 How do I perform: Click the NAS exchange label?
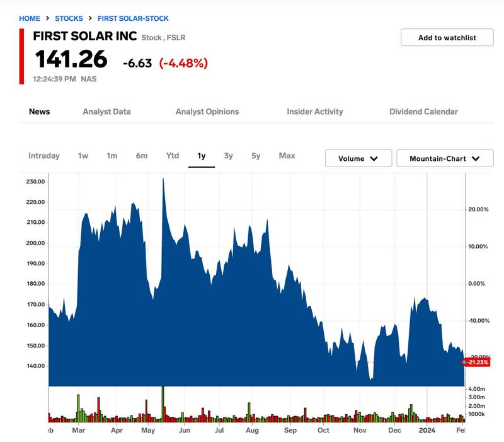(x=89, y=79)
